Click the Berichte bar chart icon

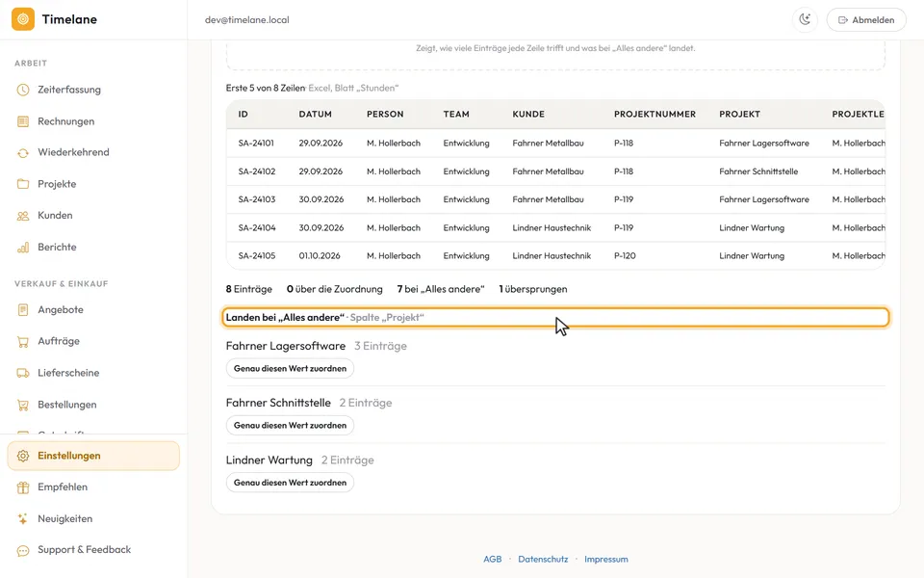pyautogui.click(x=23, y=248)
